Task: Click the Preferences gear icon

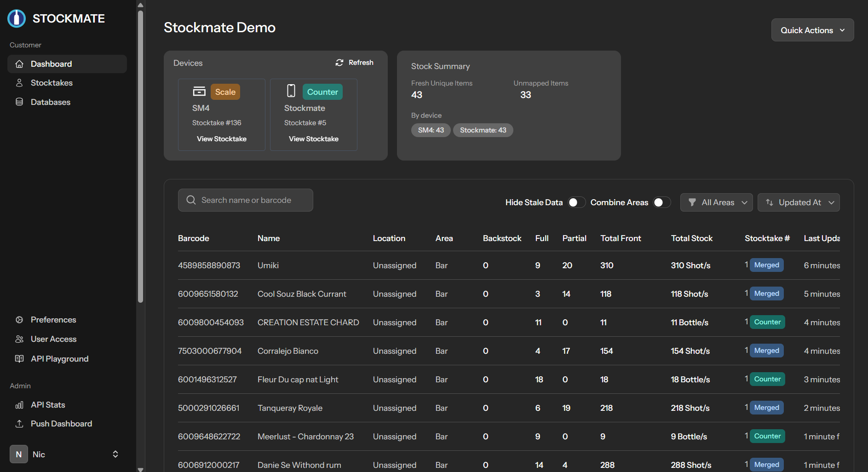Action: (x=19, y=320)
